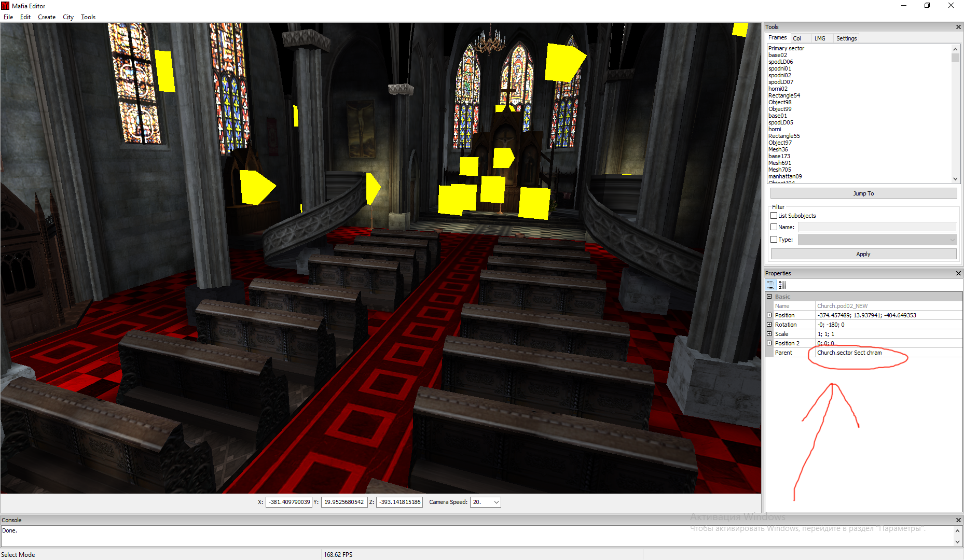Enable List Subobjects checkbox

(x=774, y=216)
